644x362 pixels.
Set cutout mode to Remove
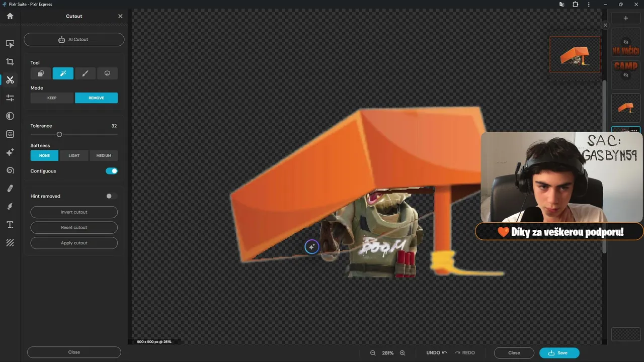coord(96,98)
